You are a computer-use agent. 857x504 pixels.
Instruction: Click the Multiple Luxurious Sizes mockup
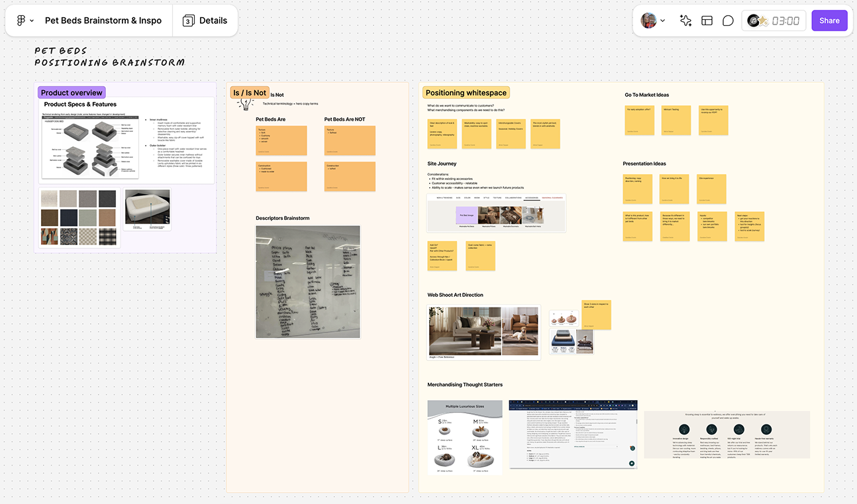465,436
